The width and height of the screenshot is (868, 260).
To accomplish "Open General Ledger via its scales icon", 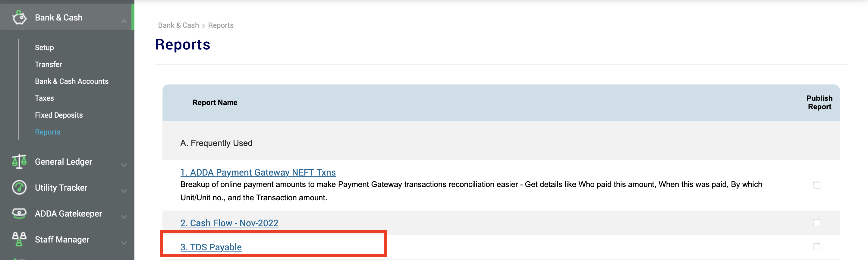I will pos(19,162).
